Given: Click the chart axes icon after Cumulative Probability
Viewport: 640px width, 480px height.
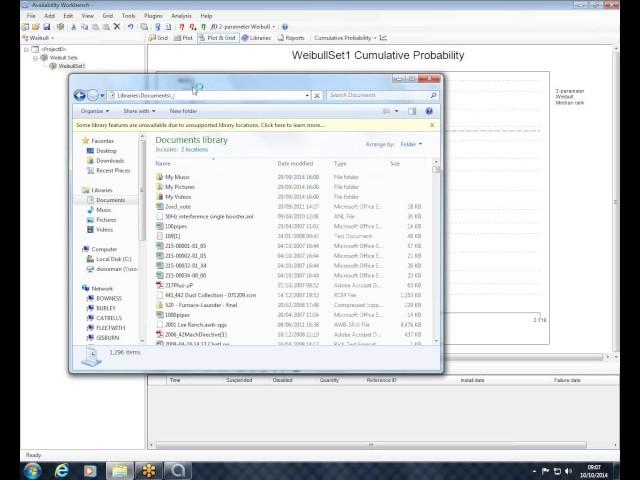Looking at the screenshot, I should pyautogui.click(x=383, y=38).
